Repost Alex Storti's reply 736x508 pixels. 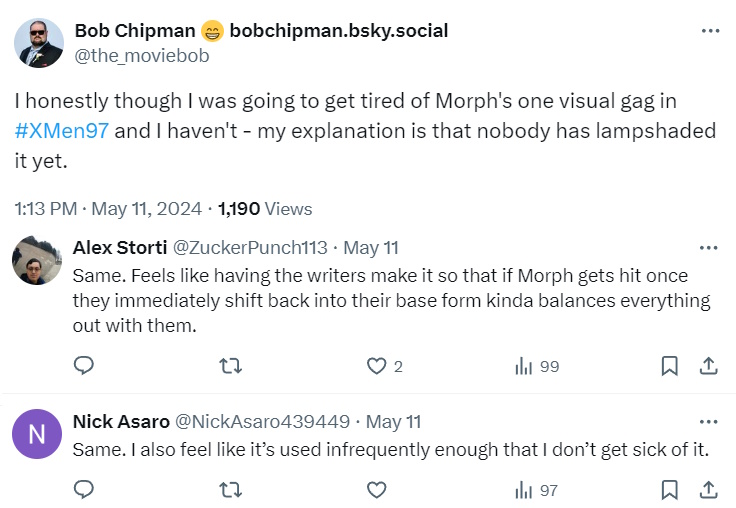(230, 366)
